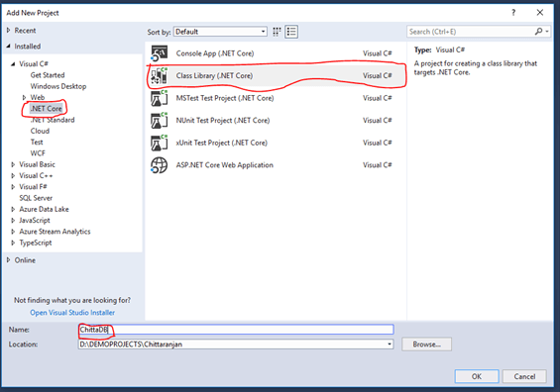
Task: Click the Location path field
Action: point(236,344)
